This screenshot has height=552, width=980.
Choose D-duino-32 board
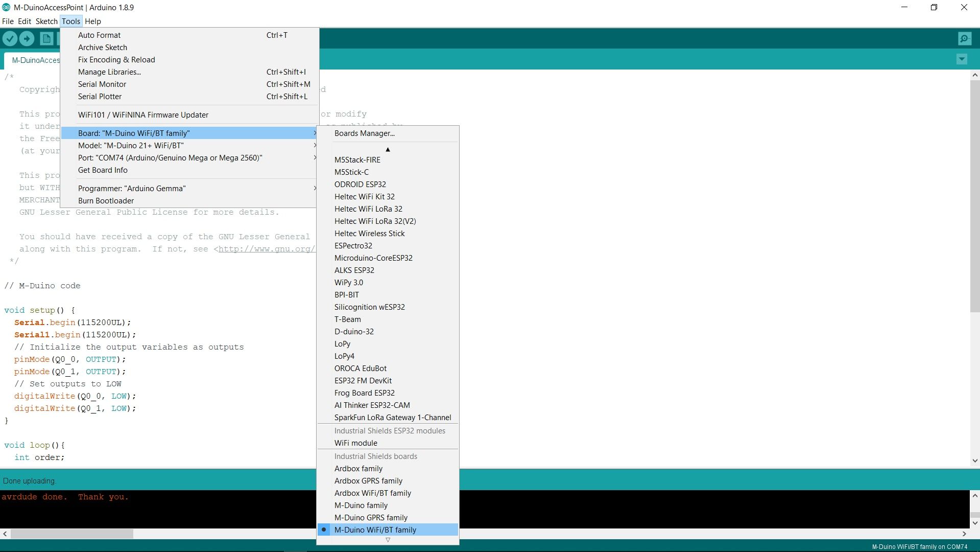coord(388,332)
